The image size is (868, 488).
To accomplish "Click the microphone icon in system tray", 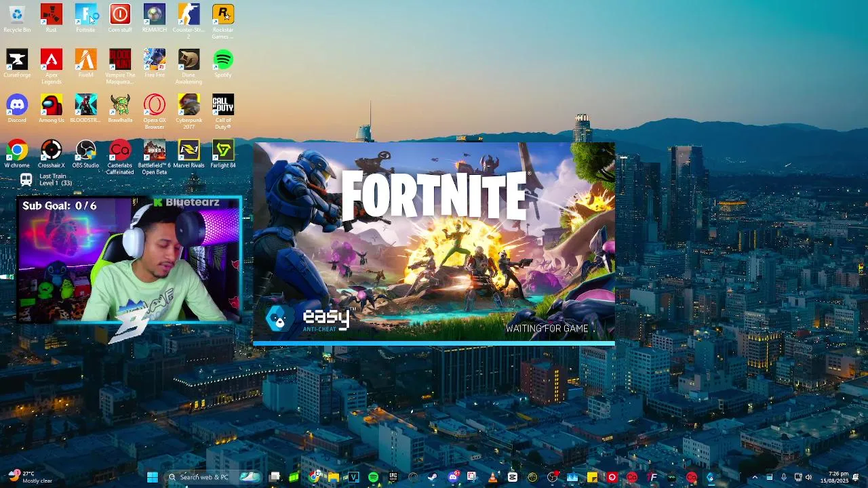I will [x=783, y=477].
